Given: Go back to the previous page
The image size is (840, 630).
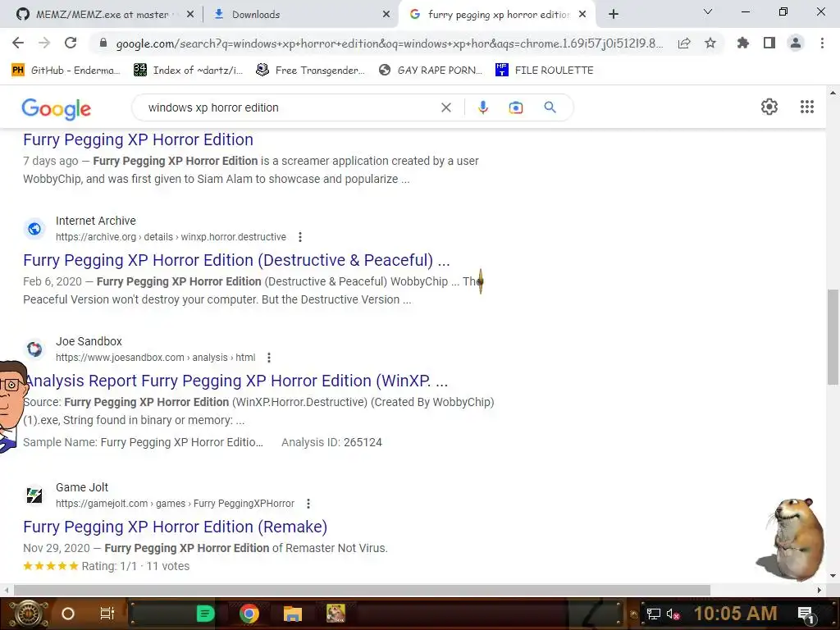Looking at the screenshot, I should pos(18,43).
